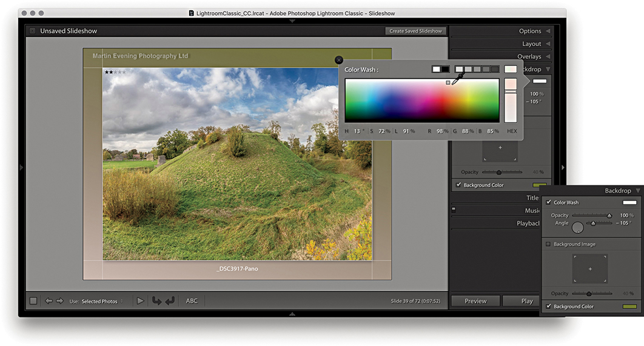Click the star rating overlay on photo
Viewport: 644px width, 346px height.
(x=115, y=72)
